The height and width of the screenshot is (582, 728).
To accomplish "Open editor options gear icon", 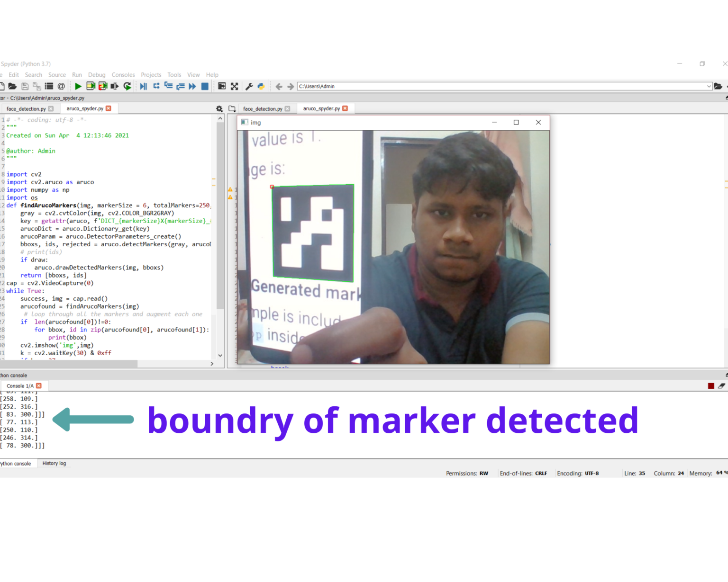I will tap(219, 109).
